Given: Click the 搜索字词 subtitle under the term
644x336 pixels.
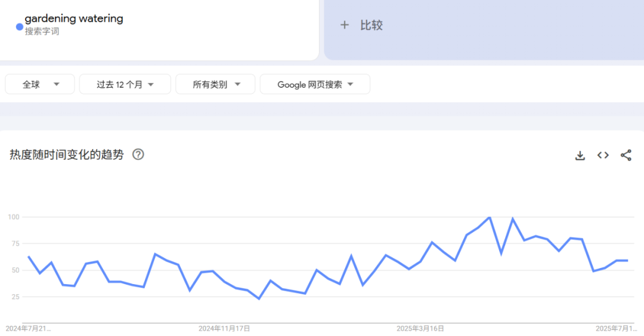Looking at the screenshot, I should (x=42, y=32).
